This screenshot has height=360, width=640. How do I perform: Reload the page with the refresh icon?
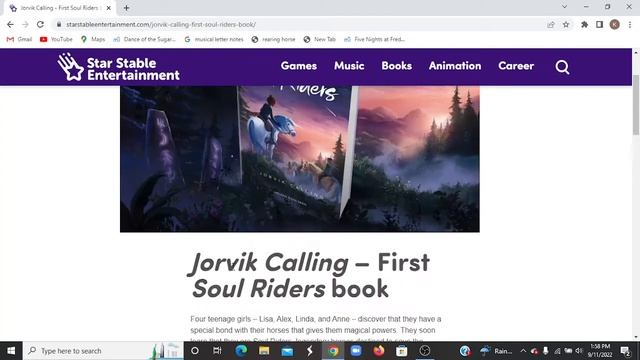[x=40, y=24]
